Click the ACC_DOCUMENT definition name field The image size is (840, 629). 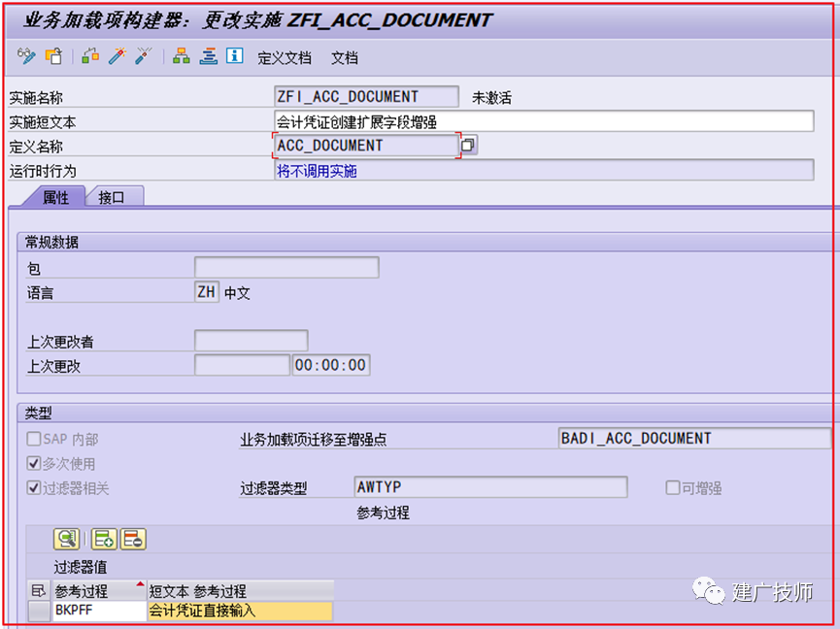click(x=366, y=145)
